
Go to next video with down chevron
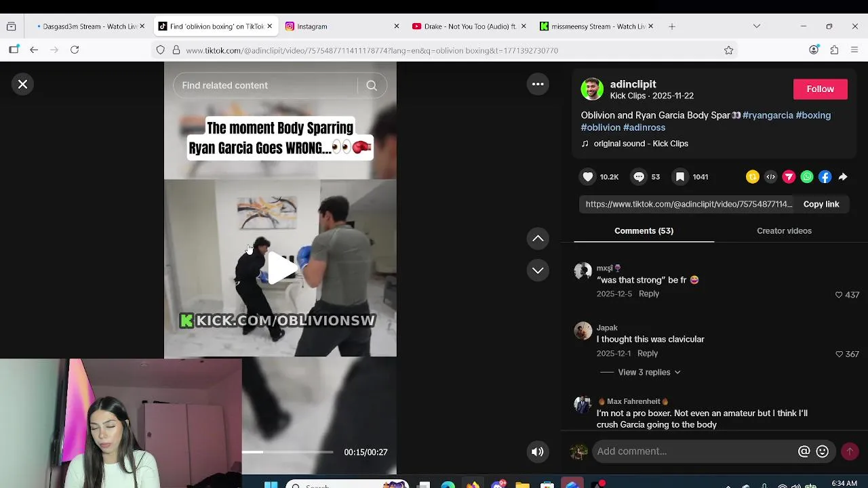(x=538, y=270)
